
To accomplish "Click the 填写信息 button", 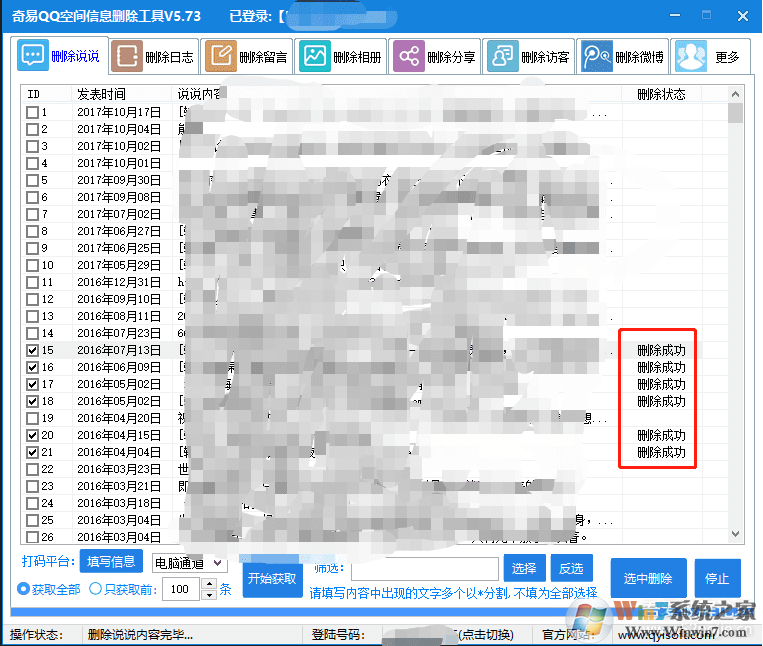I will [x=111, y=561].
